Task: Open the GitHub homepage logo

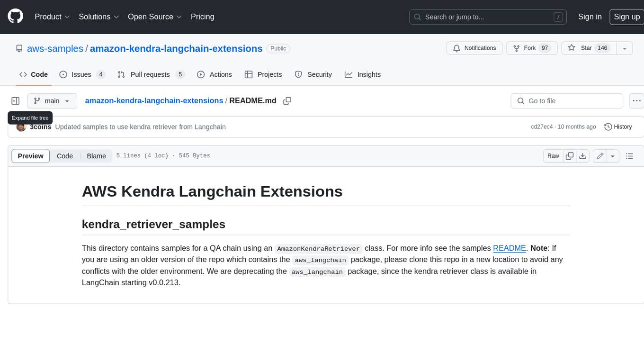Action: 15,17
